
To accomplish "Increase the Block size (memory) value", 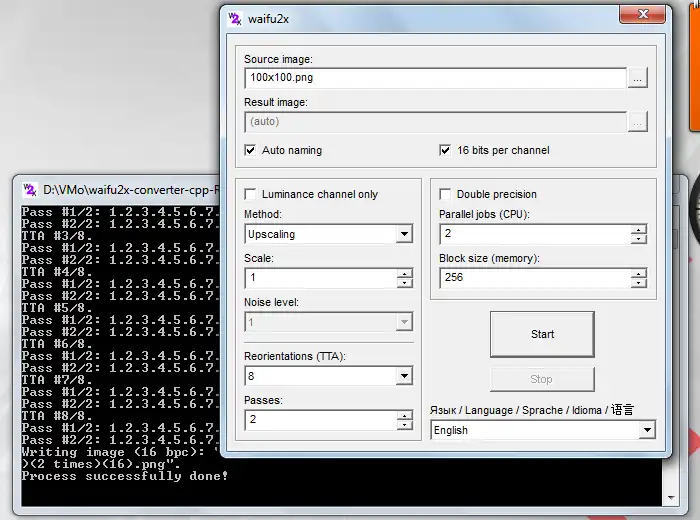I will click(x=639, y=274).
